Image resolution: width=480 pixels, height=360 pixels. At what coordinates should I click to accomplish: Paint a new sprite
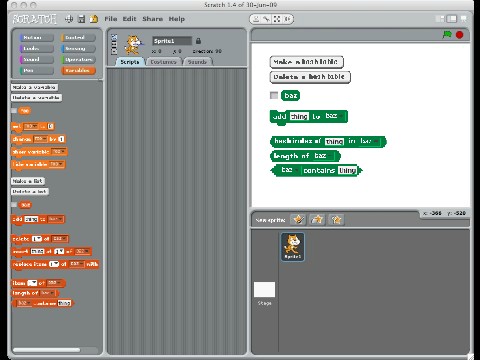point(298,219)
